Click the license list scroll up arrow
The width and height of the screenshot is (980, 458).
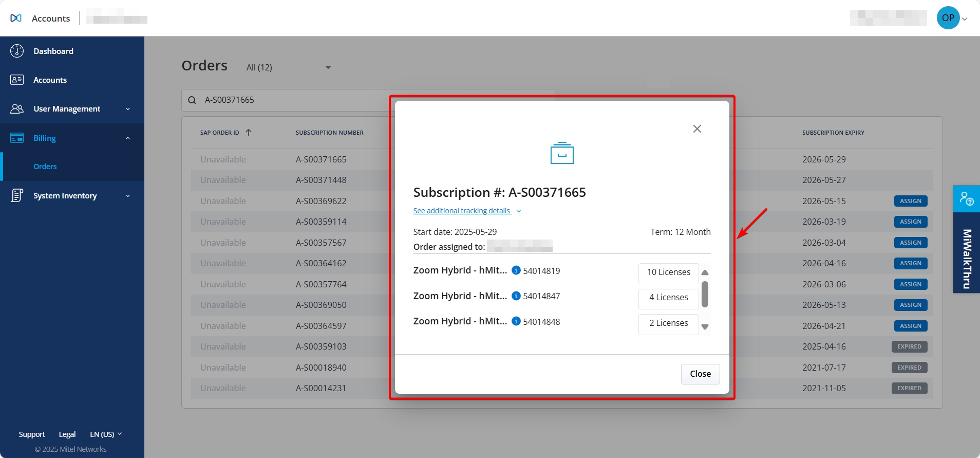[705, 272]
